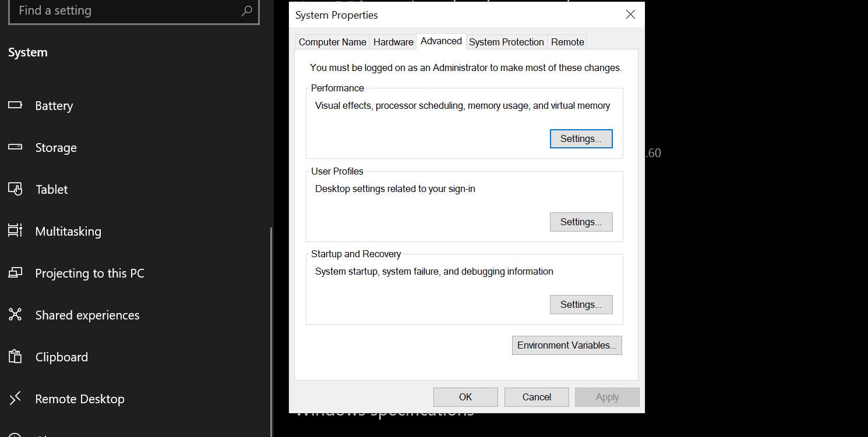Image resolution: width=868 pixels, height=437 pixels.
Task: Switch to the Remote tab
Action: [x=567, y=42]
